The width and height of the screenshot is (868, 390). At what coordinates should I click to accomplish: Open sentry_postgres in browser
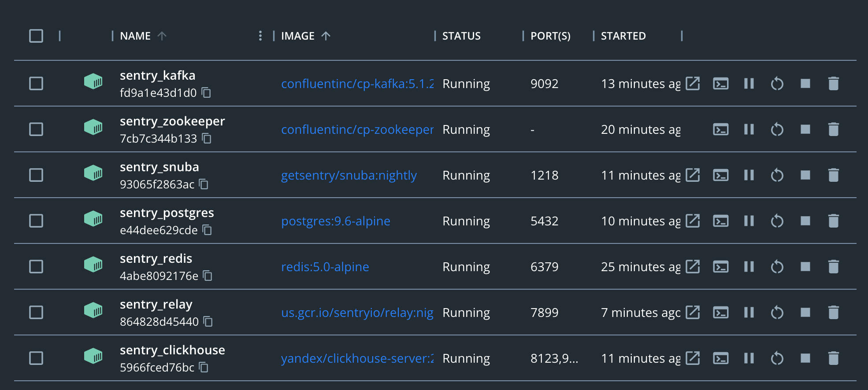coord(693,221)
